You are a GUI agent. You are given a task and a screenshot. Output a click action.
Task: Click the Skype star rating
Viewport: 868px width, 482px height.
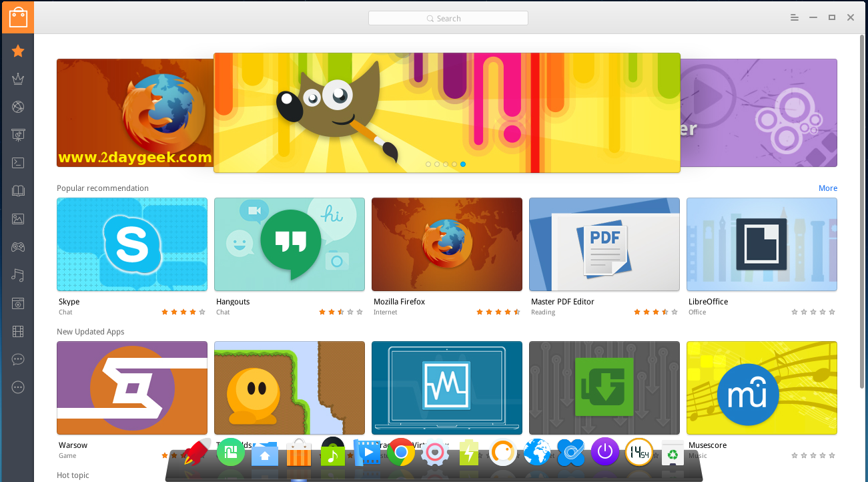[x=183, y=312]
